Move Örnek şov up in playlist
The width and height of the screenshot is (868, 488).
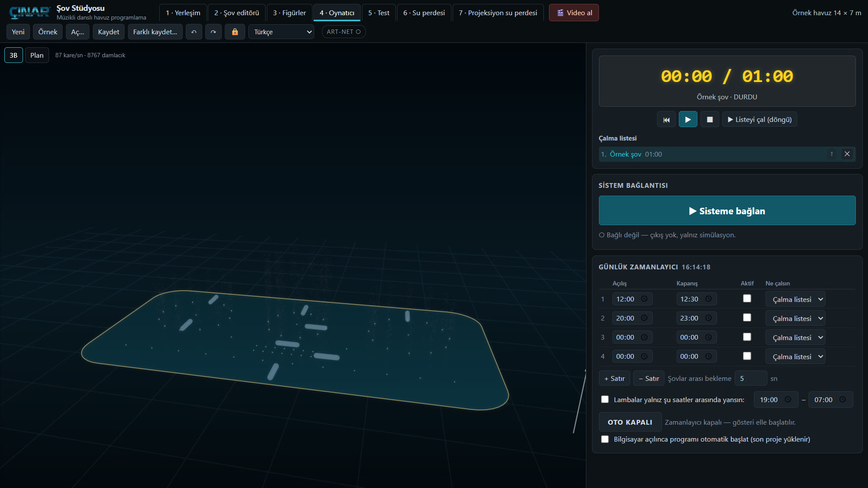point(832,154)
